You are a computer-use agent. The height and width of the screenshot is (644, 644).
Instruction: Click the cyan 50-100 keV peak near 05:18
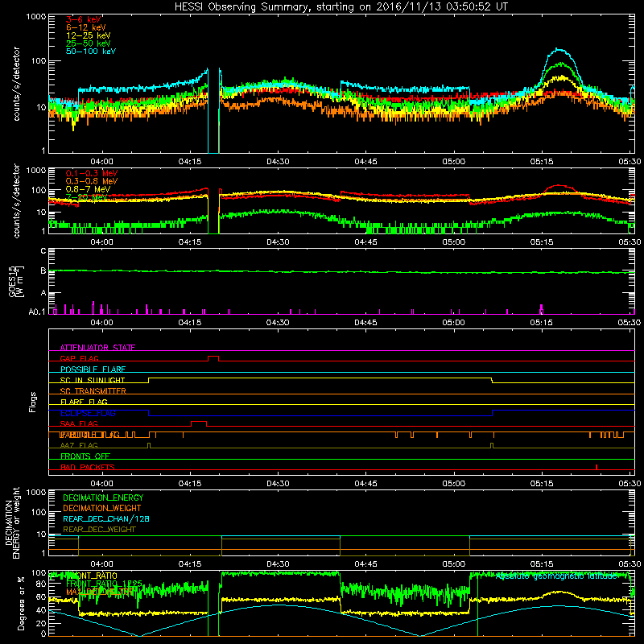(x=559, y=50)
